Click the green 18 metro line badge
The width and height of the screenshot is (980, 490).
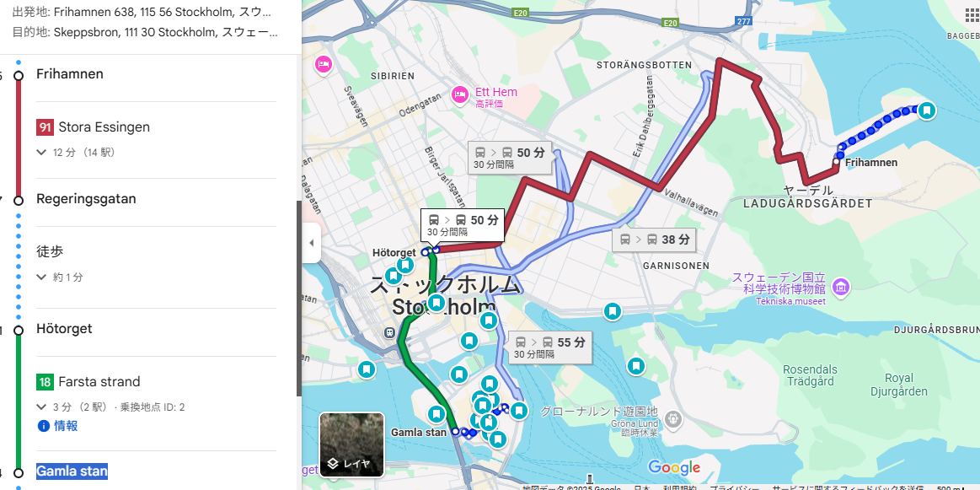pos(45,382)
